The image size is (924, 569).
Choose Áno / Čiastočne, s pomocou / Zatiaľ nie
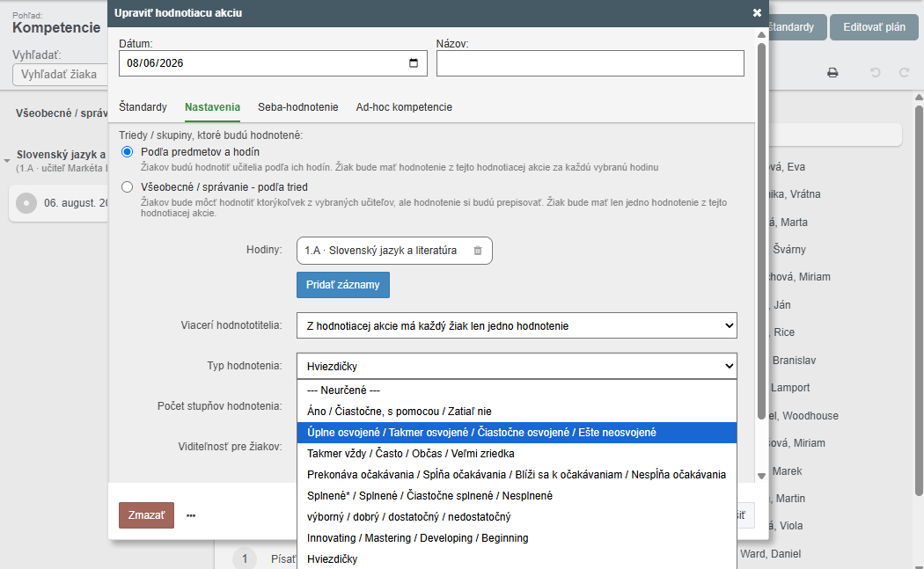517,412
